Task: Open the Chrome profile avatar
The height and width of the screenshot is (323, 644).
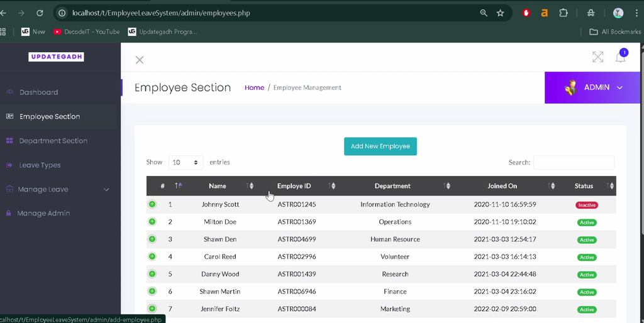Action: pos(618,13)
